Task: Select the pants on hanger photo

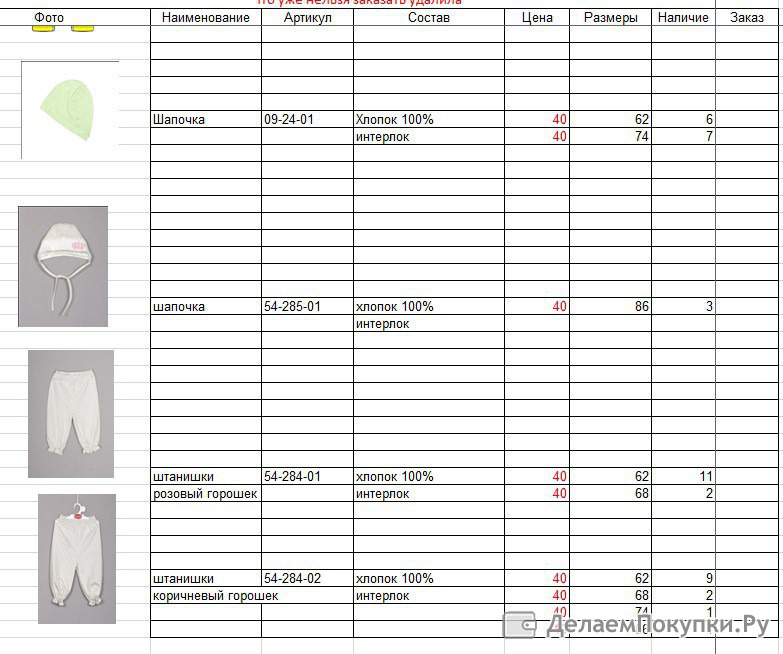Action: (x=77, y=559)
